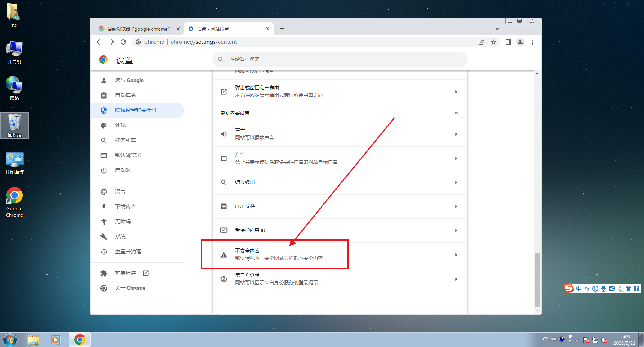The image size is (644, 347).
Task: Click the Sogou emoji picker icon
Action: click(595, 289)
